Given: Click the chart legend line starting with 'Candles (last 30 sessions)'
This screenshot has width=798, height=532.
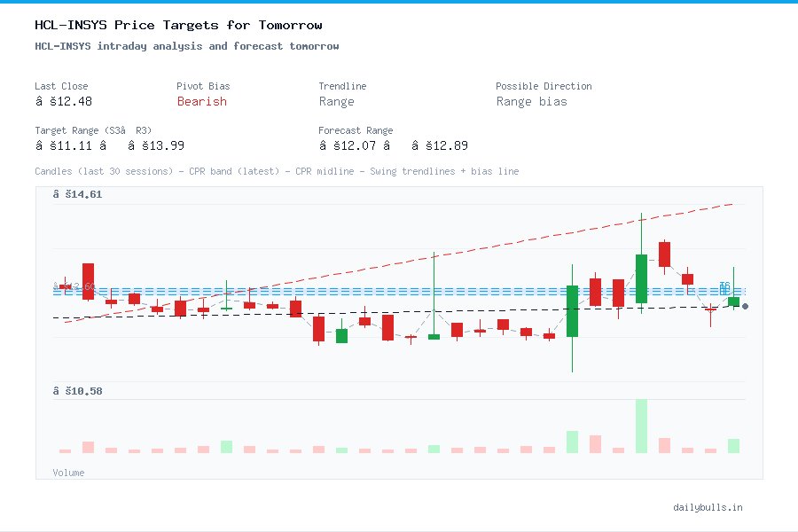Looking at the screenshot, I should [277, 171].
